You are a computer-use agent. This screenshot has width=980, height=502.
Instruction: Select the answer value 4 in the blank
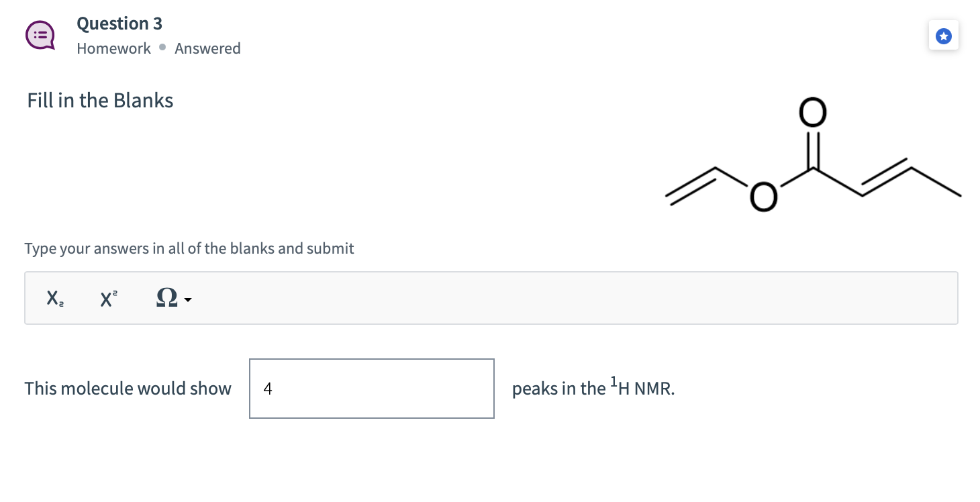pos(267,388)
